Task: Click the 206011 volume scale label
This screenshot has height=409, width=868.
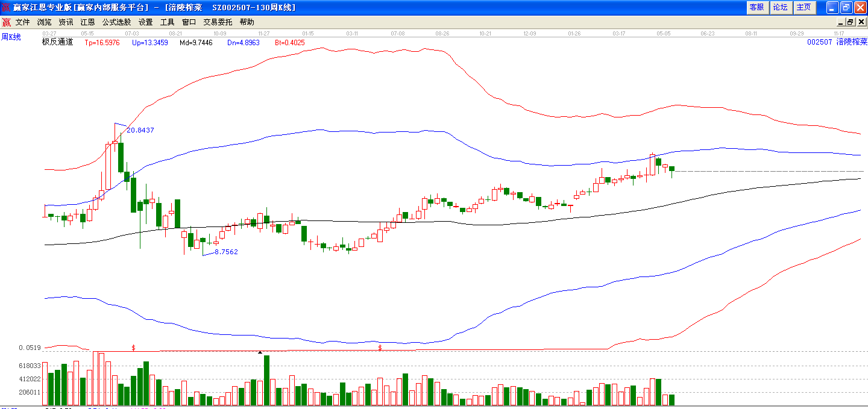Action: [x=30, y=392]
